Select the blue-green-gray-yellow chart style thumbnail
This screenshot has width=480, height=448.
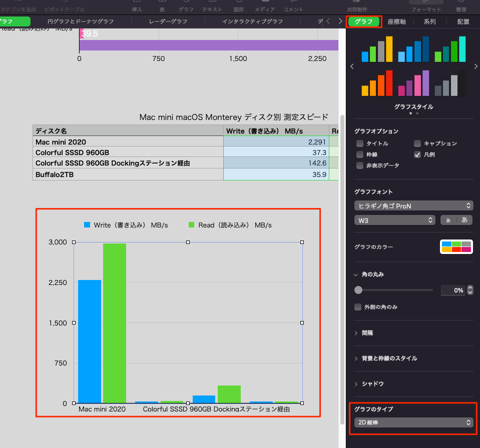tap(377, 49)
